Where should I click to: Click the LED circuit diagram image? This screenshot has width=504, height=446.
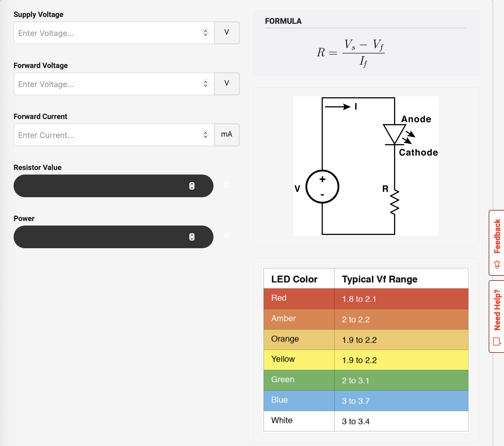click(366, 166)
